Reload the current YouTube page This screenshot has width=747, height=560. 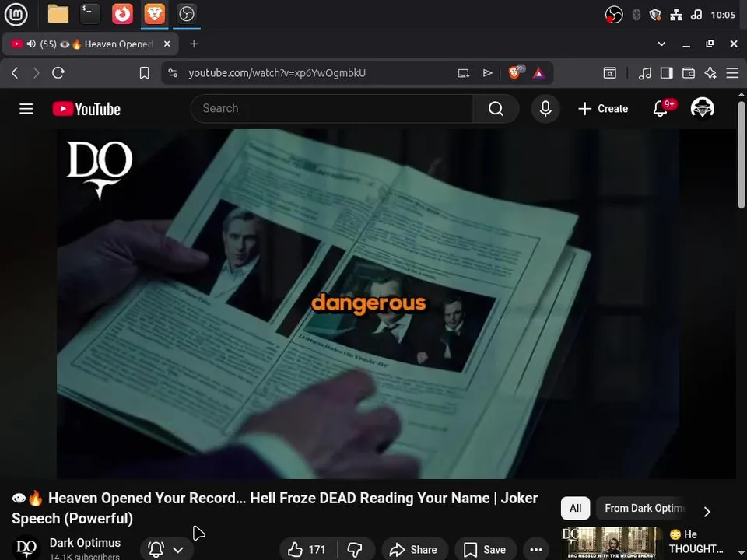[x=58, y=73]
